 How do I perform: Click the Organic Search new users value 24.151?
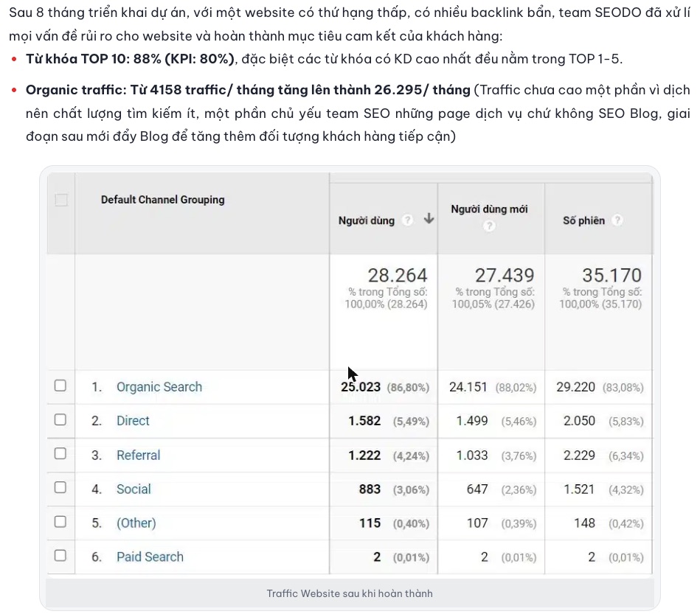468,386
